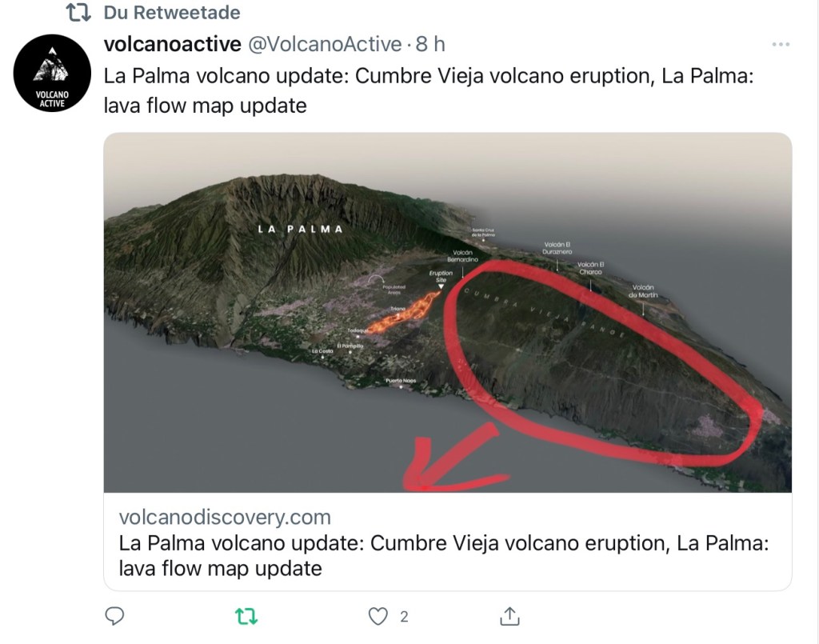819x644 pixels.
Task: Click the orange lava flow on map
Action: [403, 313]
